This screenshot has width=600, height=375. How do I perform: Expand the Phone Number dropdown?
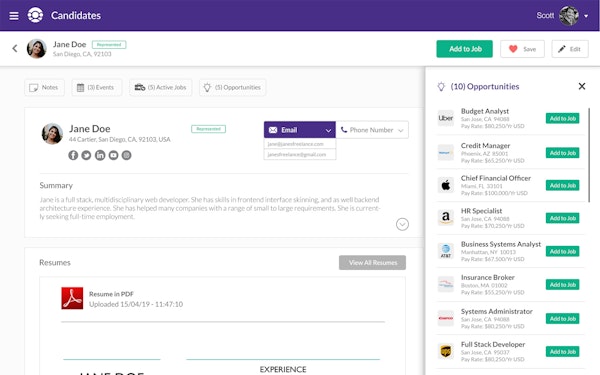372,130
